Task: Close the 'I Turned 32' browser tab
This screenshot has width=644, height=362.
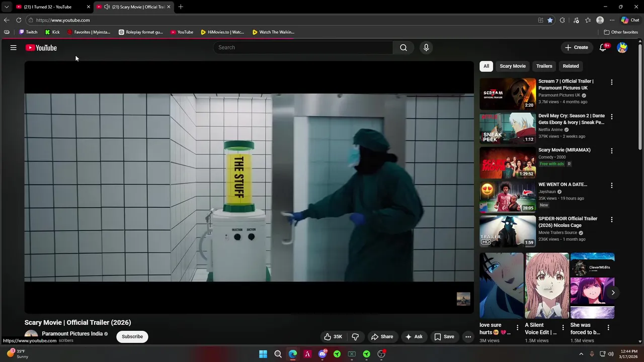Action: tap(89, 7)
